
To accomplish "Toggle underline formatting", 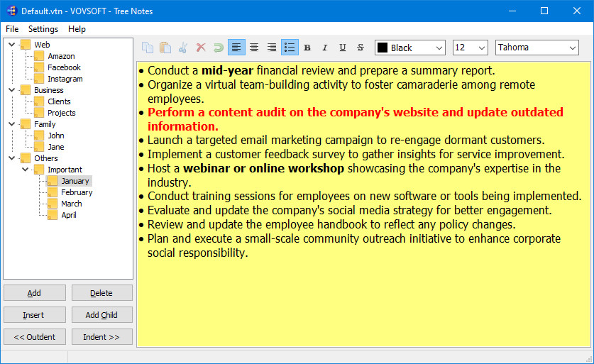I will (343, 48).
